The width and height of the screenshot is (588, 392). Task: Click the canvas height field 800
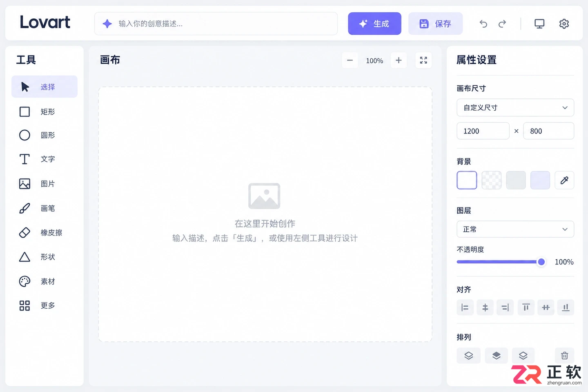click(x=549, y=131)
